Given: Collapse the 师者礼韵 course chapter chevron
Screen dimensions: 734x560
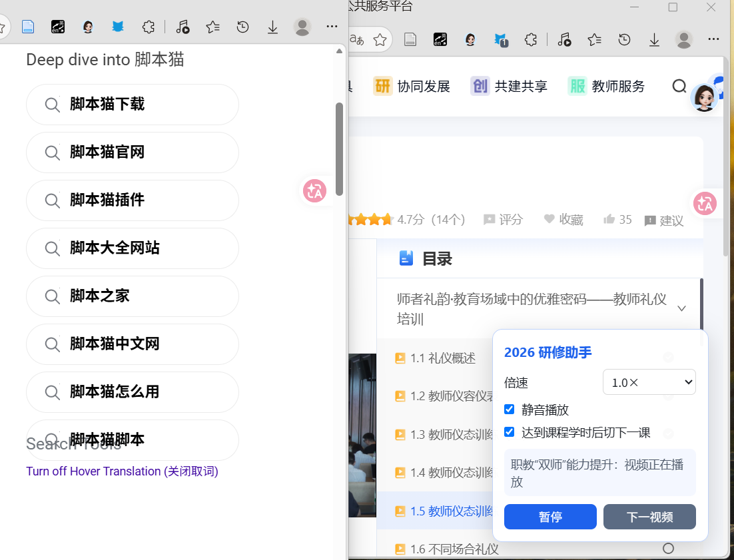Looking at the screenshot, I should point(681,308).
